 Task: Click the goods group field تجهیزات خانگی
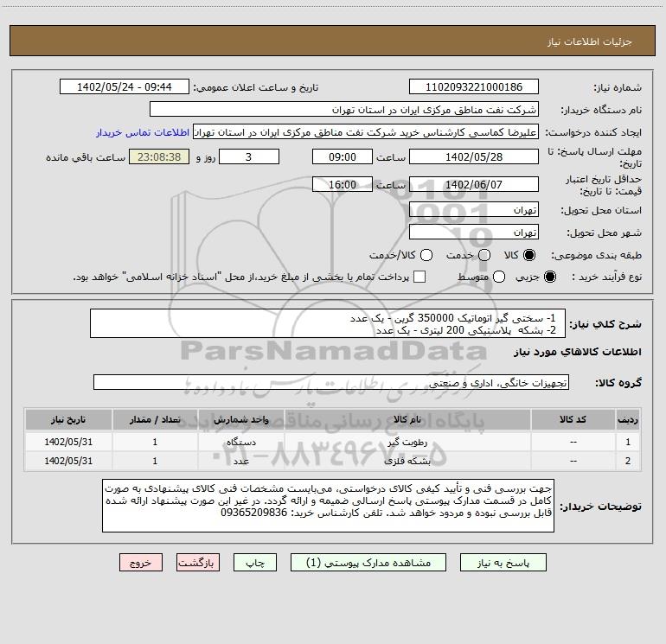[x=331, y=382]
